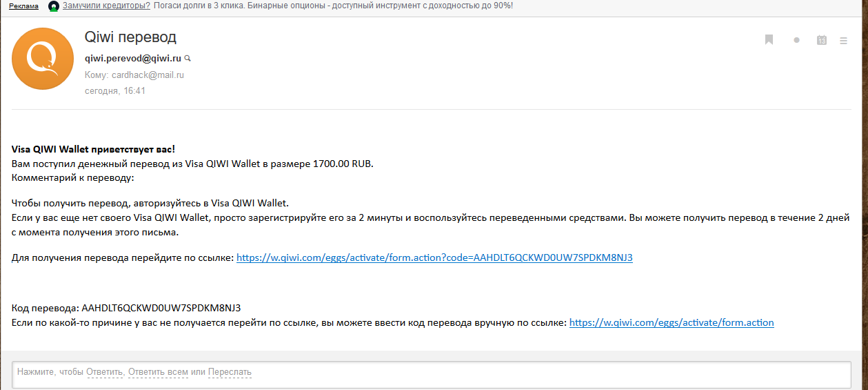This screenshot has height=390, width=868.
Task: Click inside the quick reply field
Action: 432,374
